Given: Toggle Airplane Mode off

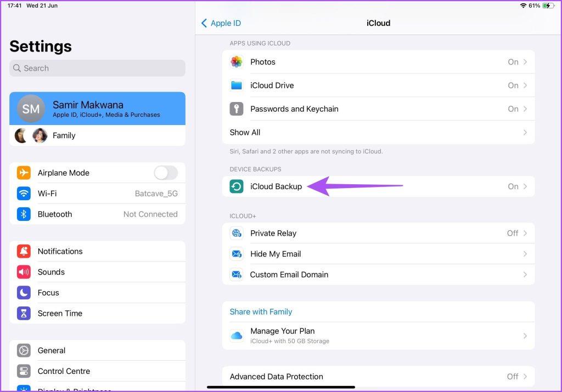Looking at the screenshot, I should [165, 173].
